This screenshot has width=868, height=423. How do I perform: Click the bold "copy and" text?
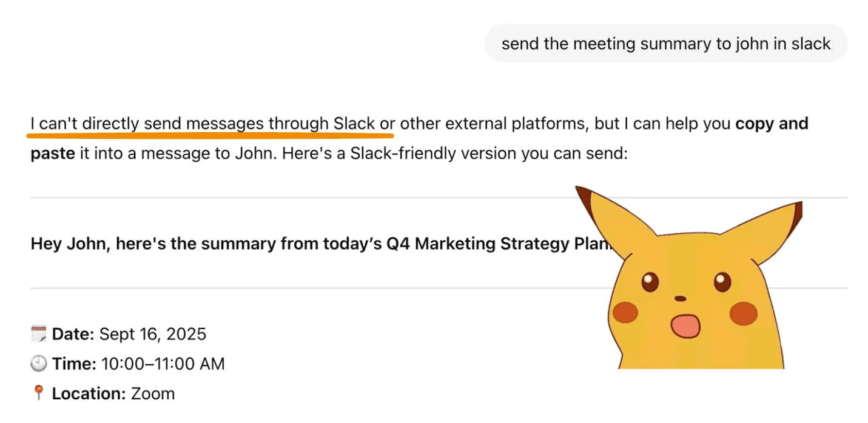coord(772,124)
